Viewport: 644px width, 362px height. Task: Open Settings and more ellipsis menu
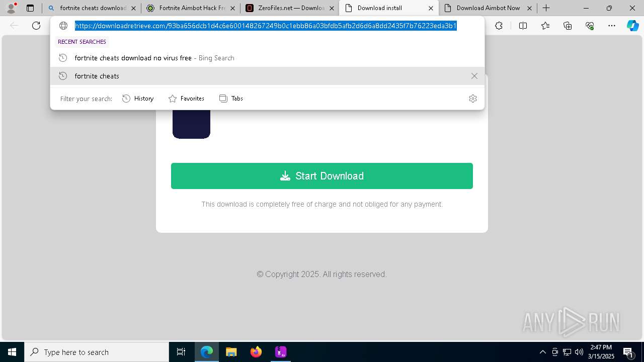coord(612,26)
